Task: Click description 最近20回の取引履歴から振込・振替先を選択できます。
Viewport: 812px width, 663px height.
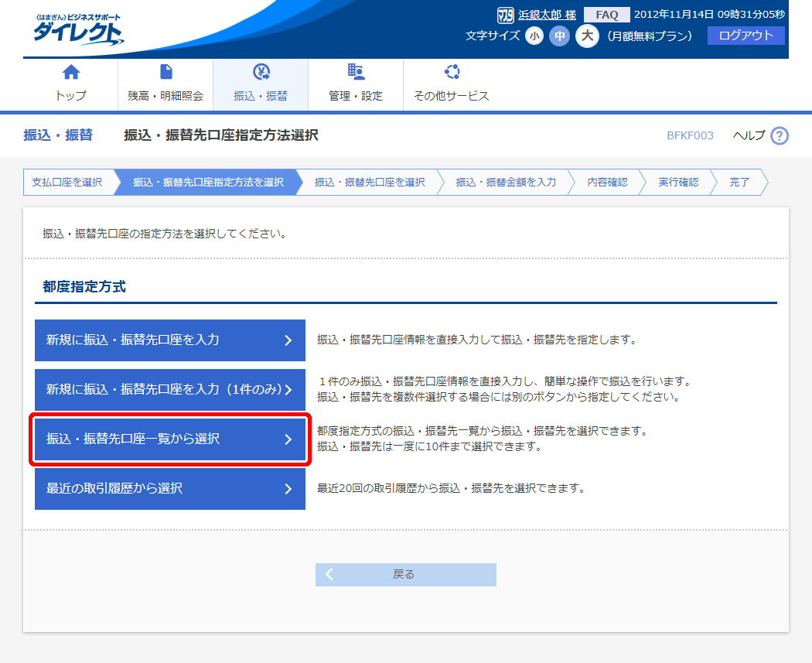Action: point(451,488)
